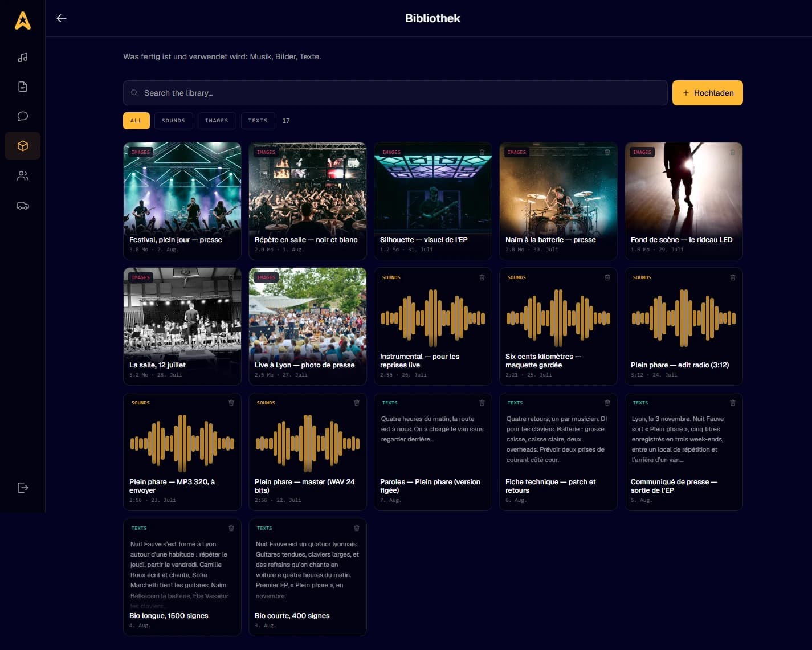Delete the Silhouette — visuel de l'EP image
The height and width of the screenshot is (650, 812).
coord(482,152)
